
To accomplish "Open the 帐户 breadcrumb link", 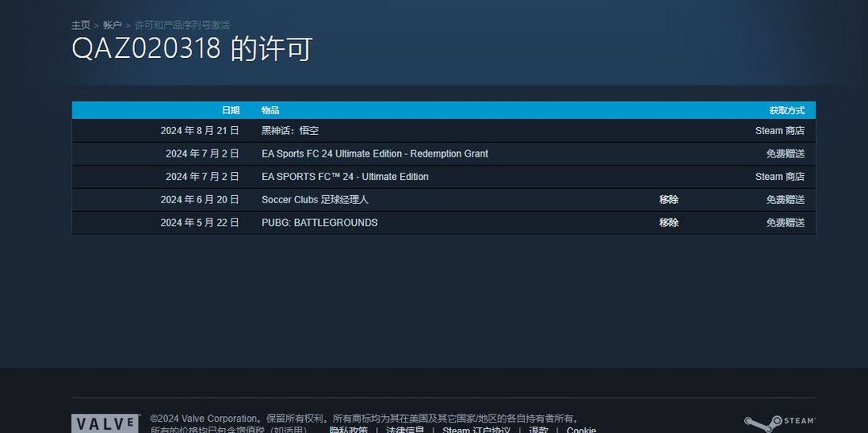I will pos(113,25).
